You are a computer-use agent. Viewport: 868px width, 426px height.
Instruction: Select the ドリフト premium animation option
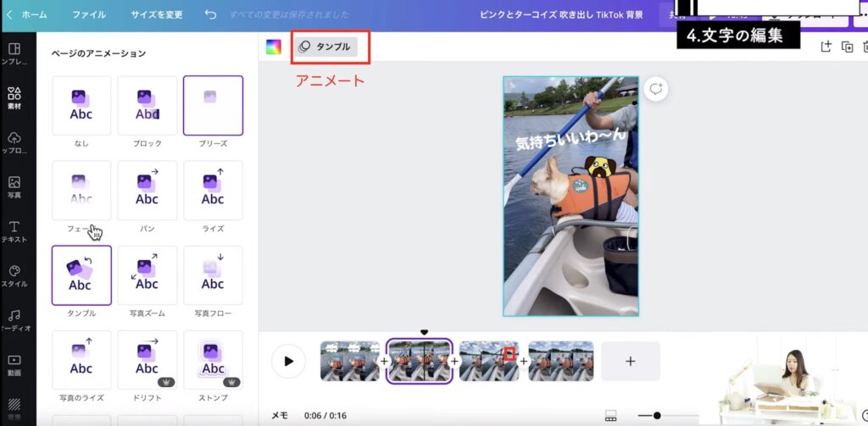147,360
